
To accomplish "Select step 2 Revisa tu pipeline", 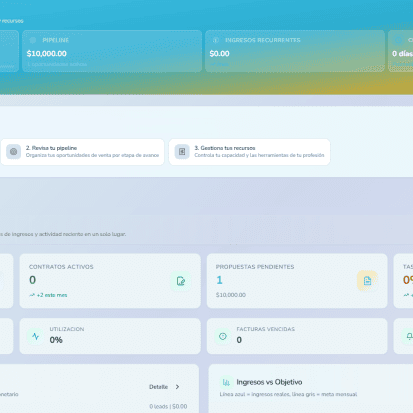I will coord(82,152).
